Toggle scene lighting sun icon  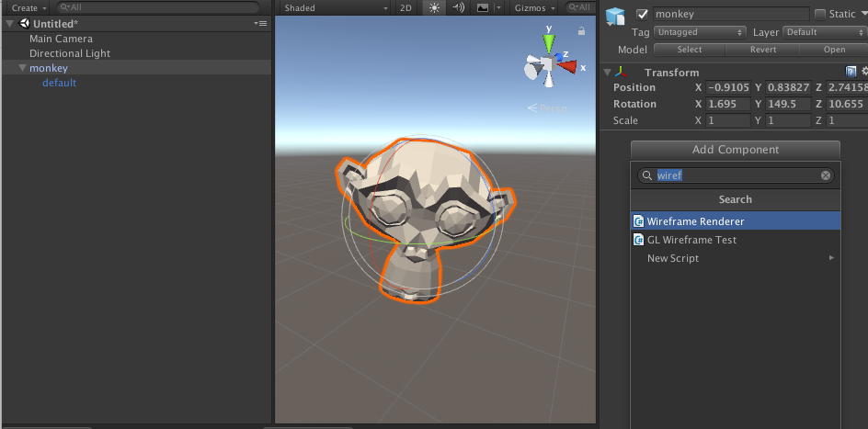pyautogui.click(x=435, y=7)
